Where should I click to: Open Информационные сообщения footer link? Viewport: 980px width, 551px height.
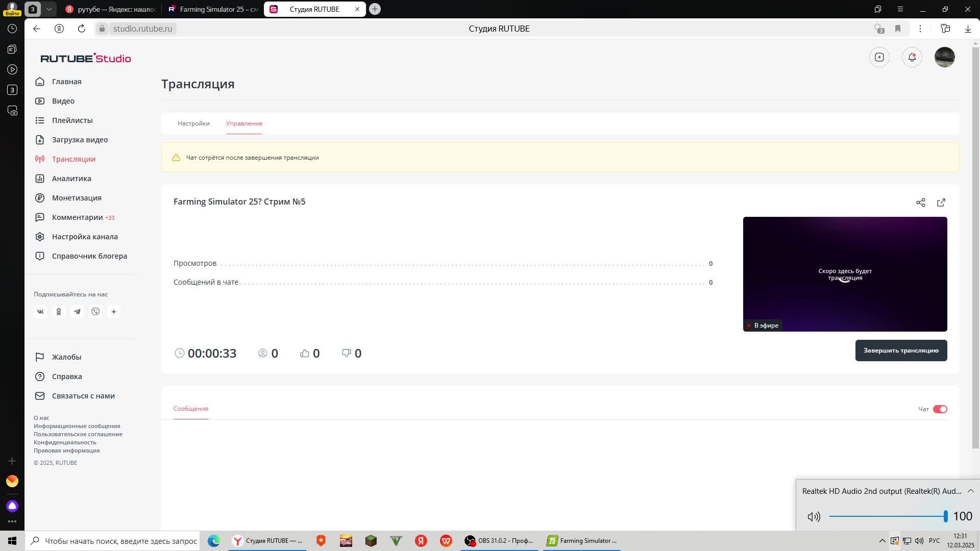pyautogui.click(x=77, y=426)
